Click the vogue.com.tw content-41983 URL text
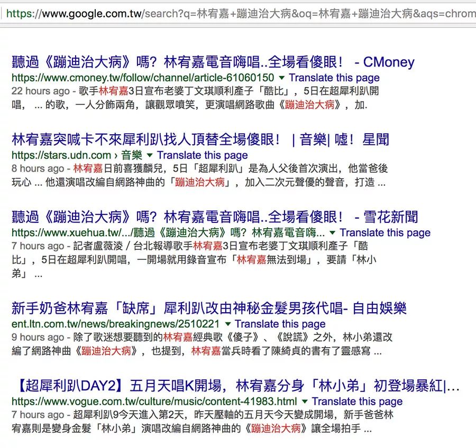The width and height of the screenshot is (476, 448). click(x=154, y=402)
